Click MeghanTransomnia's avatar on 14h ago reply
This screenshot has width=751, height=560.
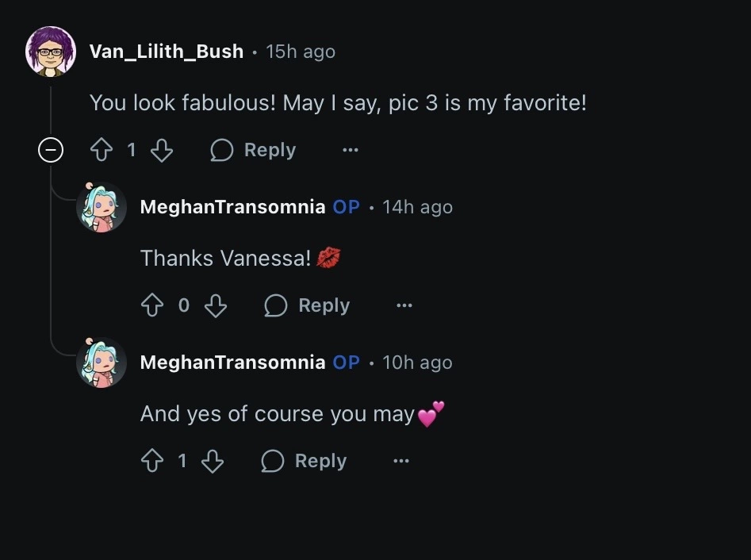point(102,207)
